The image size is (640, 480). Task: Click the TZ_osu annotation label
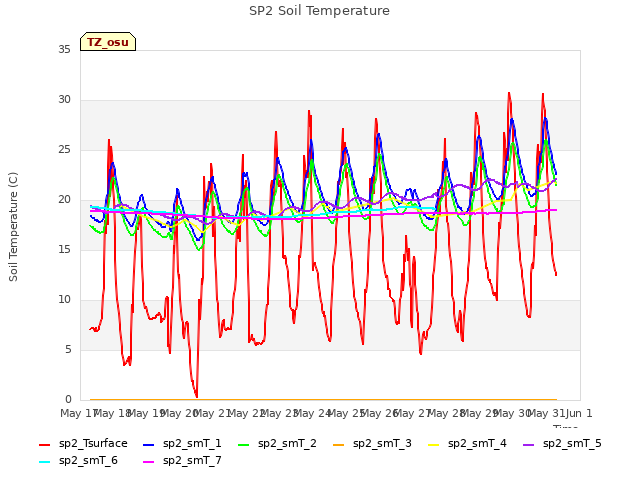click(x=108, y=42)
